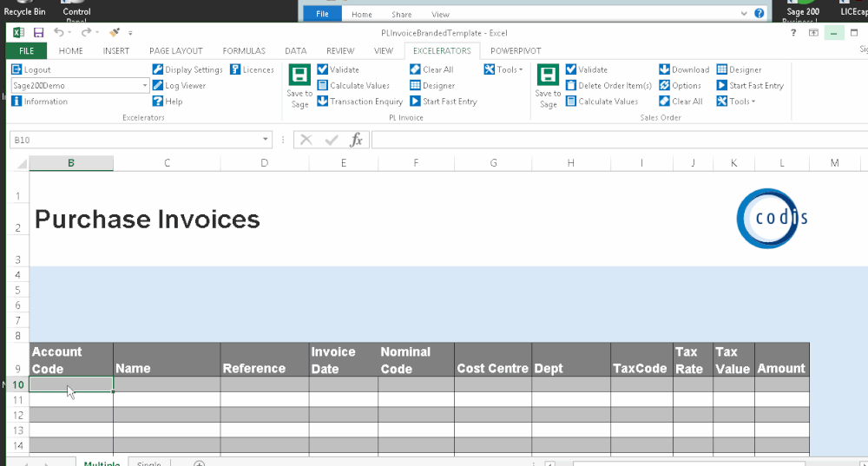The image size is (868, 466).
Task: Open Display Settings
Action: [x=187, y=69]
